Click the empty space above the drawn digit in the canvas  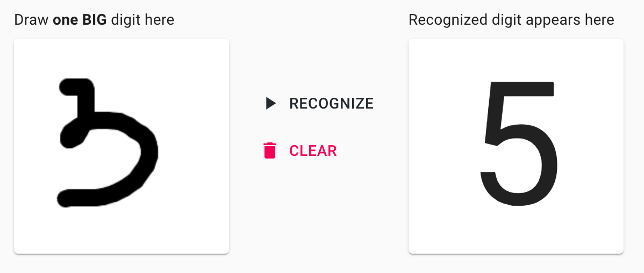[x=121, y=58]
